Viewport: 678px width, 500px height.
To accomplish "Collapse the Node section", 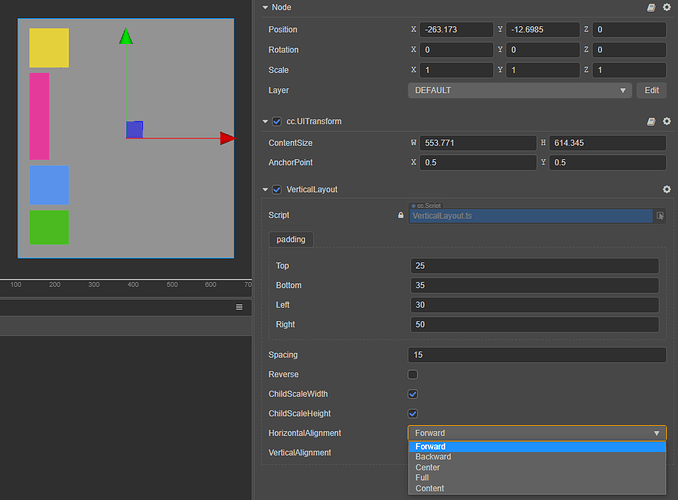I will (265, 7).
